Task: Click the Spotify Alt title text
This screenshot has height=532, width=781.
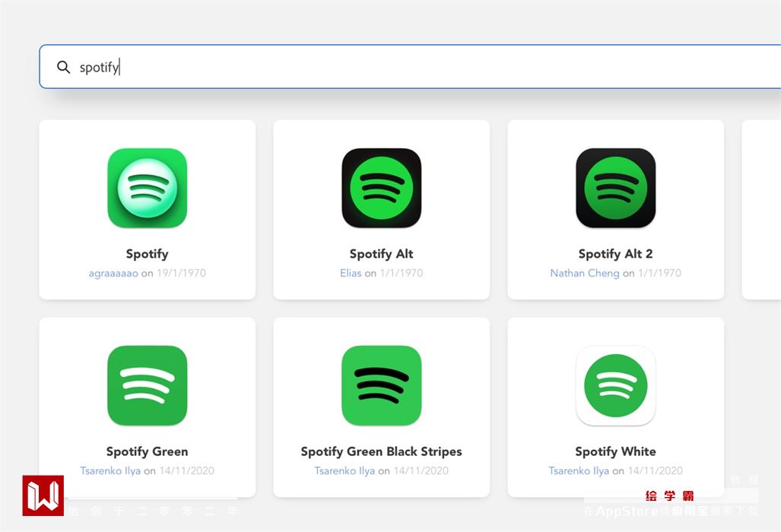Action: [x=381, y=254]
